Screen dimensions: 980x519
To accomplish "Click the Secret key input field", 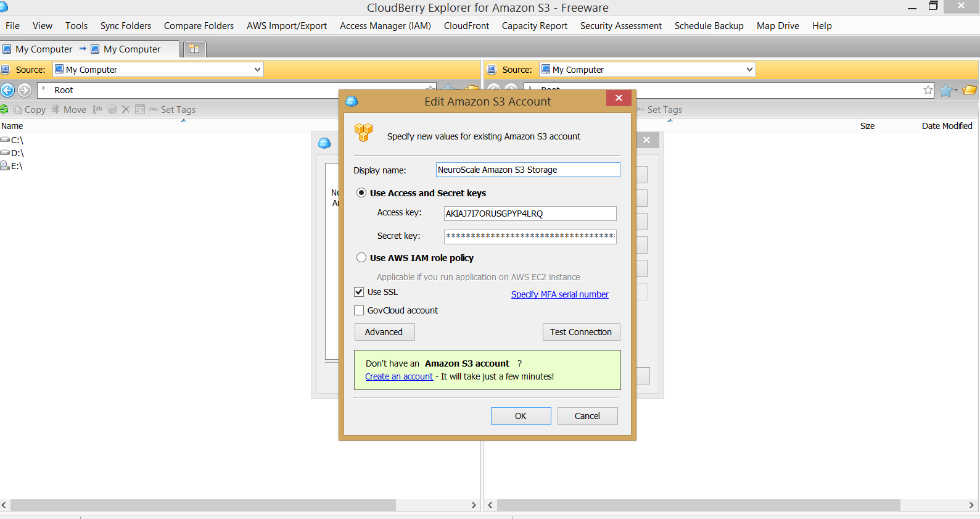I will tap(530, 236).
